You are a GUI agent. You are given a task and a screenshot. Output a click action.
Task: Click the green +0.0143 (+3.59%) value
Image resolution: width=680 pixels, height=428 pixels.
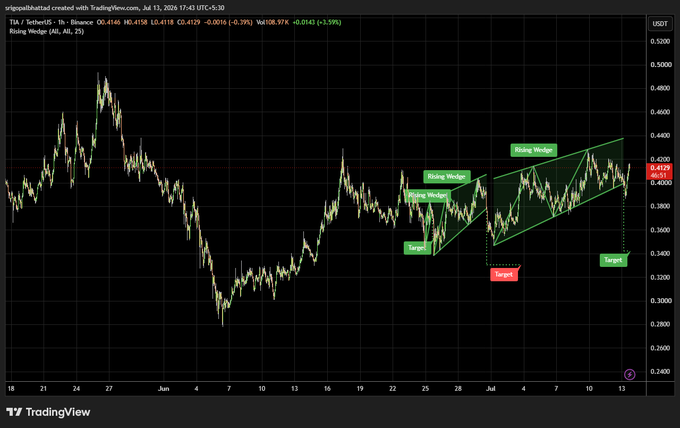[x=317, y=22]
